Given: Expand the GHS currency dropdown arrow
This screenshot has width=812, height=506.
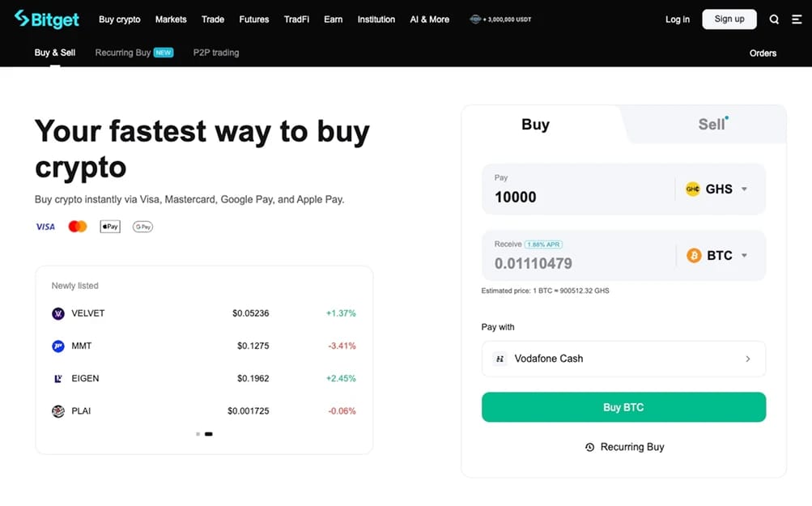Looking at the screenshot, I should coord(744,189).
